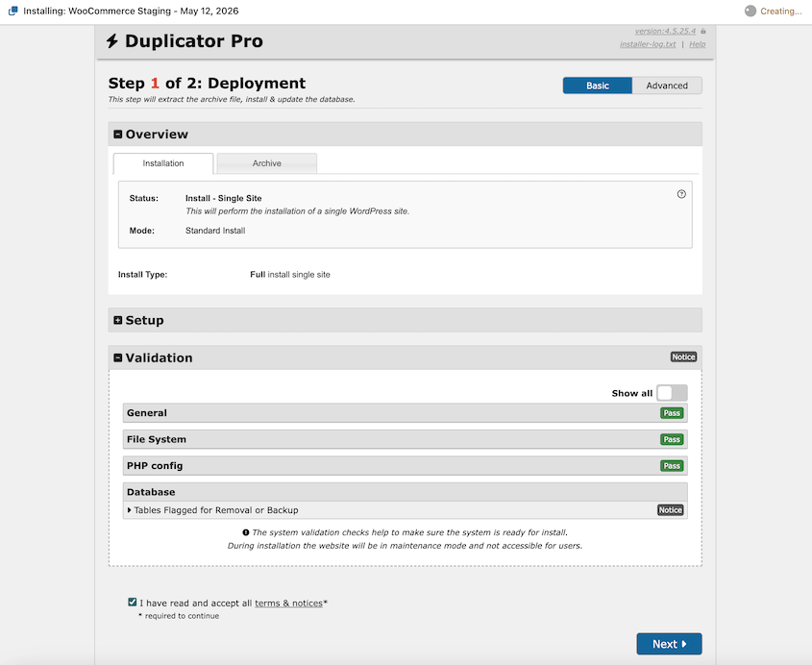Click the Pass badge on PHP config row
The width and height of the screenshot is (812, 665).
coord(672,466)
